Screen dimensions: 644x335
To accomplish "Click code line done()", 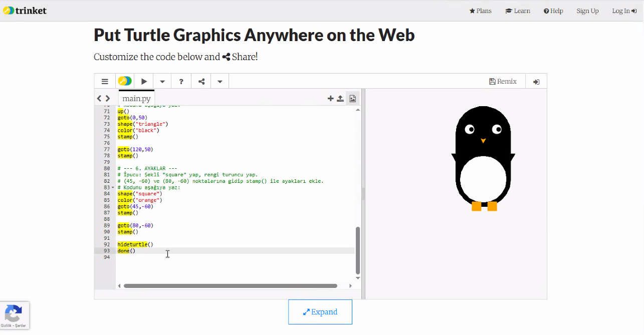I will click(127, 250).
